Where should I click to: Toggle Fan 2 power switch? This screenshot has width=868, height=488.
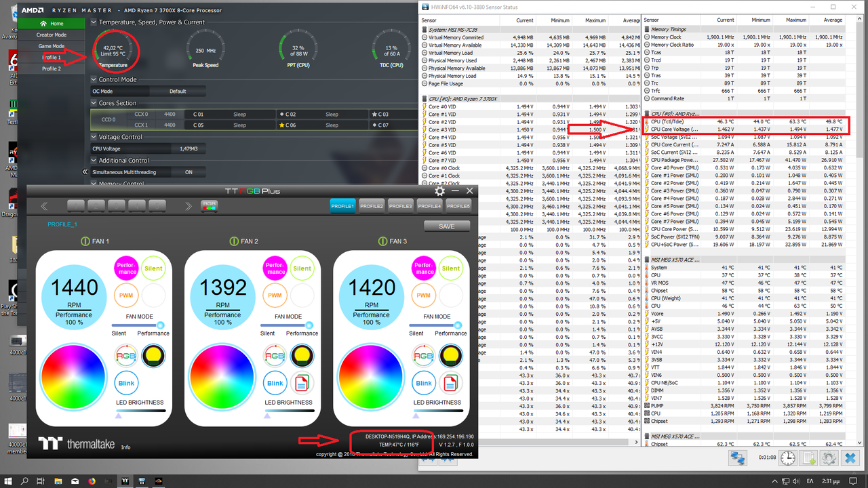tap(235, 241)
